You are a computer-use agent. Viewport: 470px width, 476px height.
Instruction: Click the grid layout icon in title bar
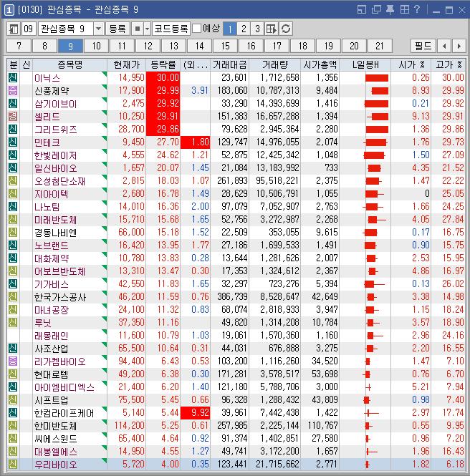coord(405,9)
